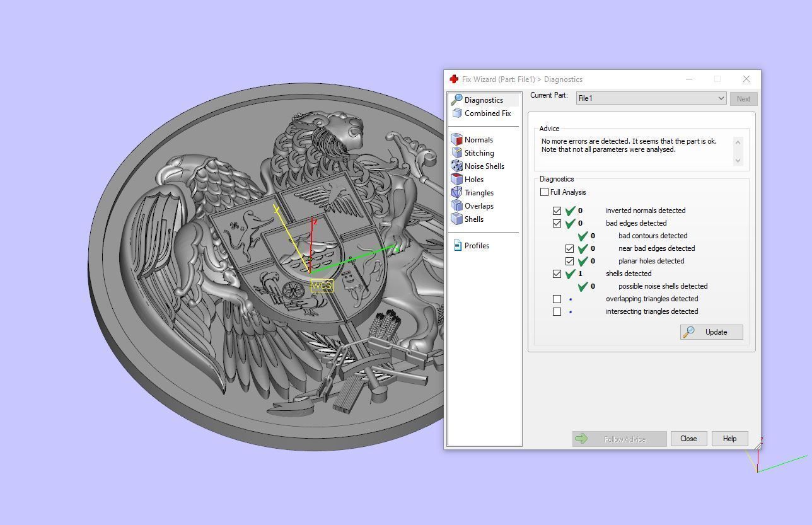
Task: Go to the Overlaps page
Action: [x=479, y=206]
